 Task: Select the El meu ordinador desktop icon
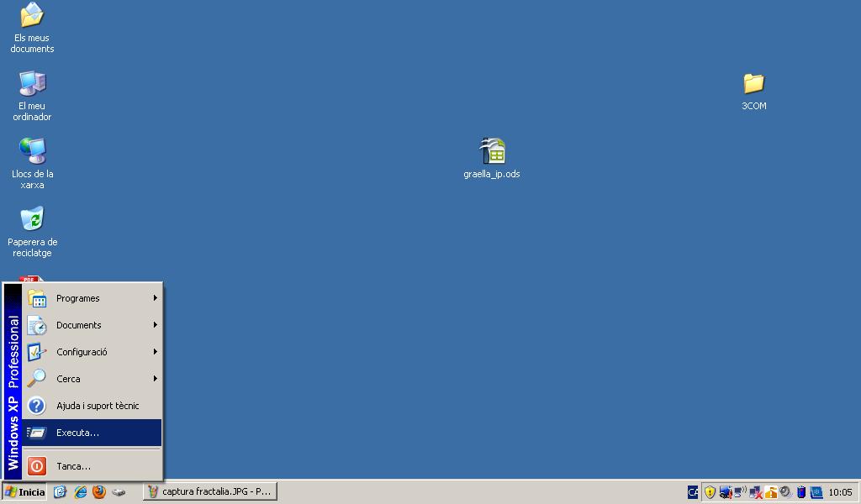coord(32,96)
